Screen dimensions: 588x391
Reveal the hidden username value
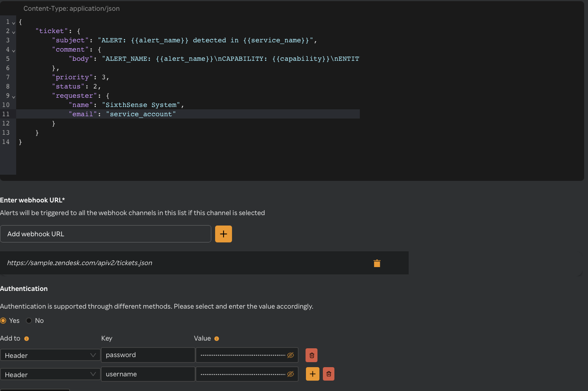291,374
